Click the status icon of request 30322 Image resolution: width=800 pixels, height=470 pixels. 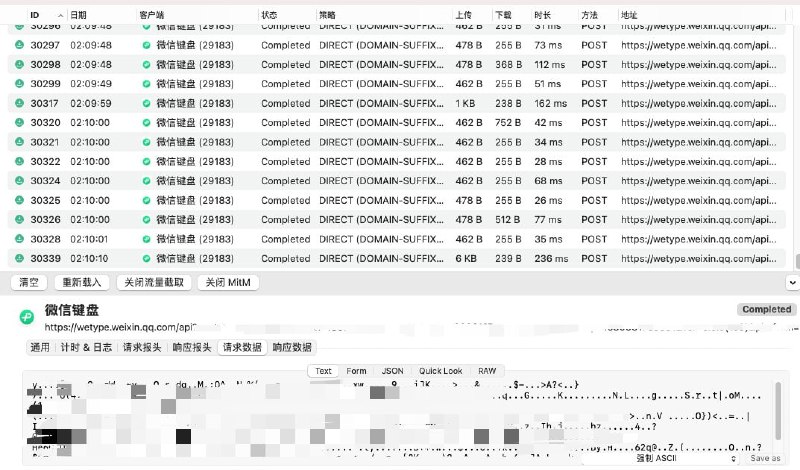coord(19,161)
